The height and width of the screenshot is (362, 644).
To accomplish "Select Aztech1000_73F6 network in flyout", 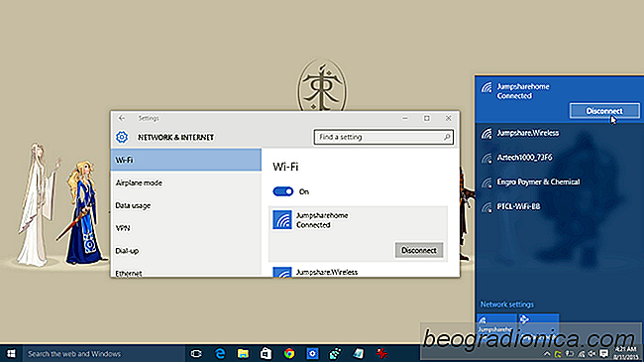I will pyautogui.click(x=560, y=158).
